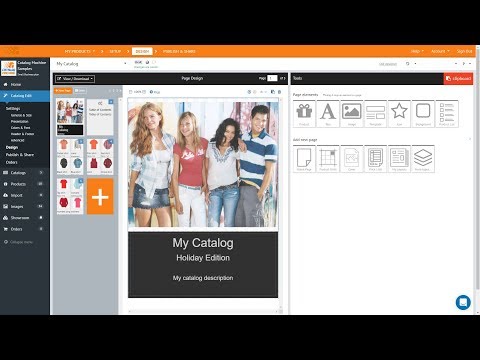Add a Product Grid page
Image resolution: width=480 pixels, height=360 pixels.
pos(328,159)
